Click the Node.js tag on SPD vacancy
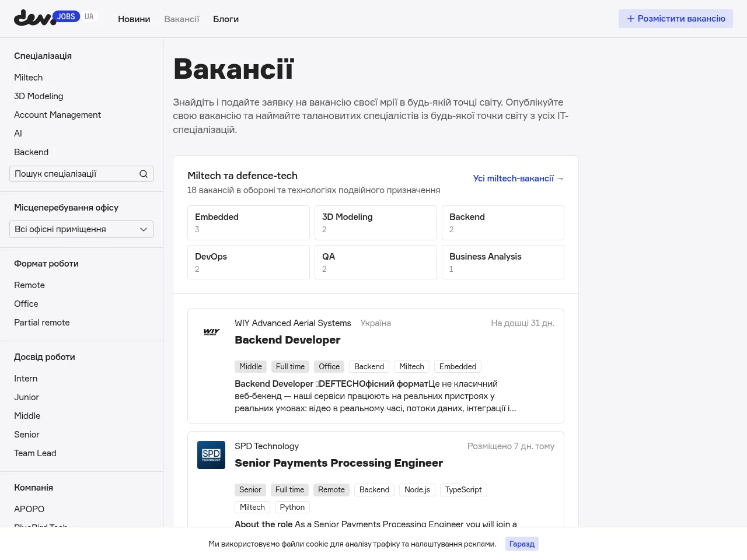 point(417,490)
